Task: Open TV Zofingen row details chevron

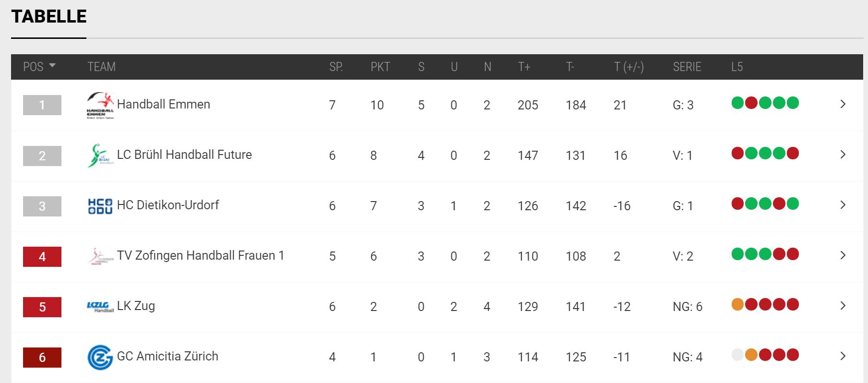Action: point(843,255)
